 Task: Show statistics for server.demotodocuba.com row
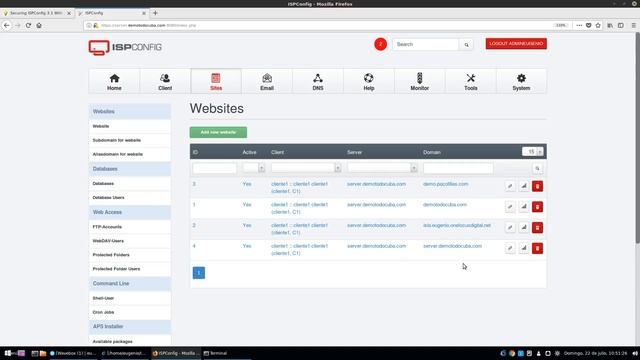click(524, 248)
